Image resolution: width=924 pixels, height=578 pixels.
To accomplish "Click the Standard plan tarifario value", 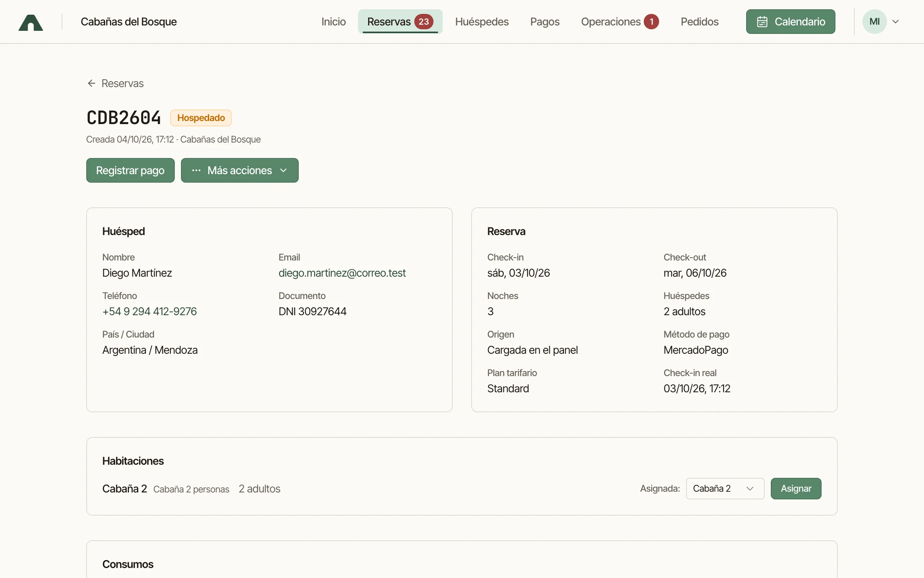I will click(508, 388).
